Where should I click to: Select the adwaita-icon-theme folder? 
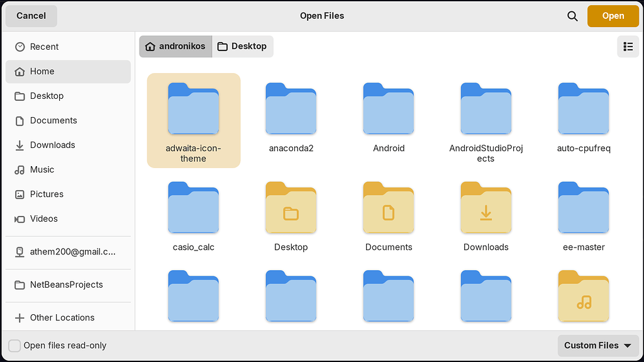pos(194,120)
